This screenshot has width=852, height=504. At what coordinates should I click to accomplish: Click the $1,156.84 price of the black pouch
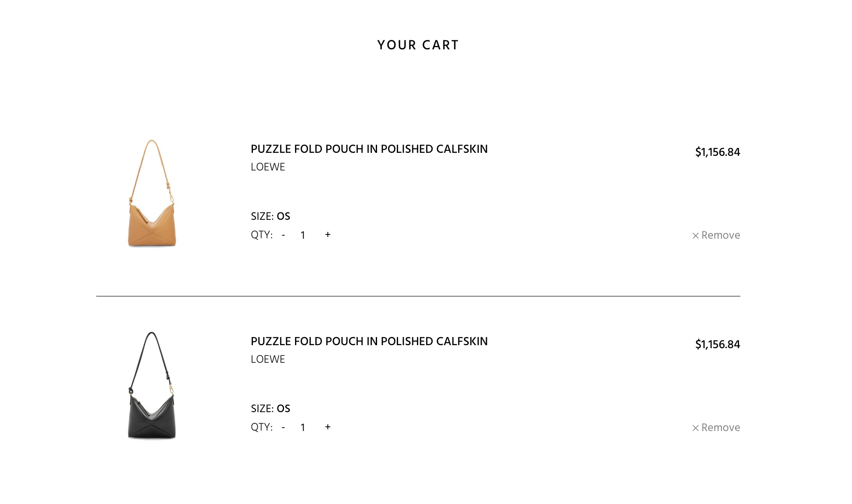(718, 344)
